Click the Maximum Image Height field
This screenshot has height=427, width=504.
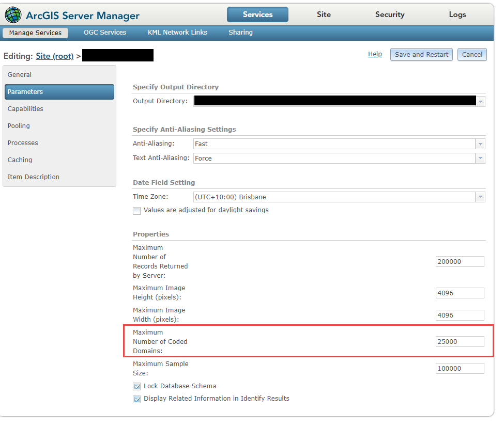460,293
